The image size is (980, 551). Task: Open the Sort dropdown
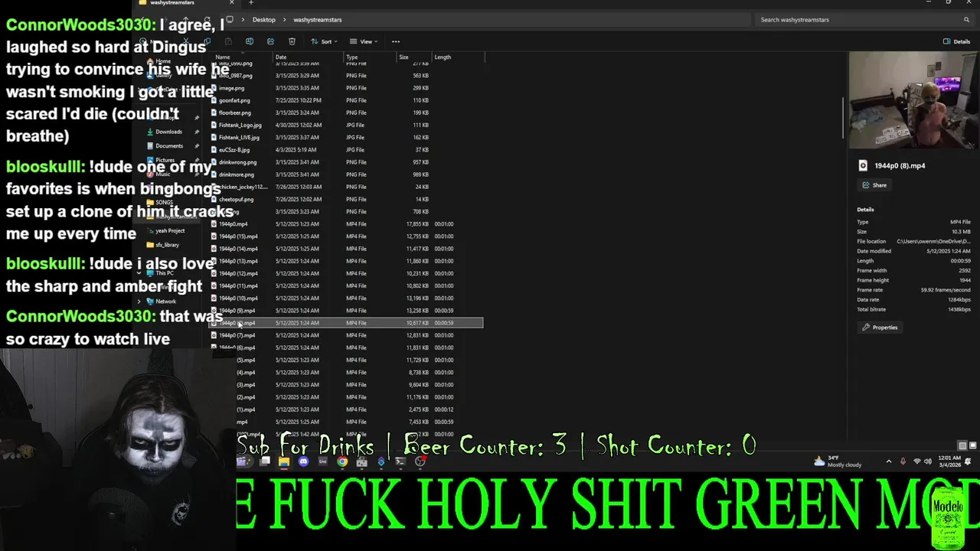(324, 41)
